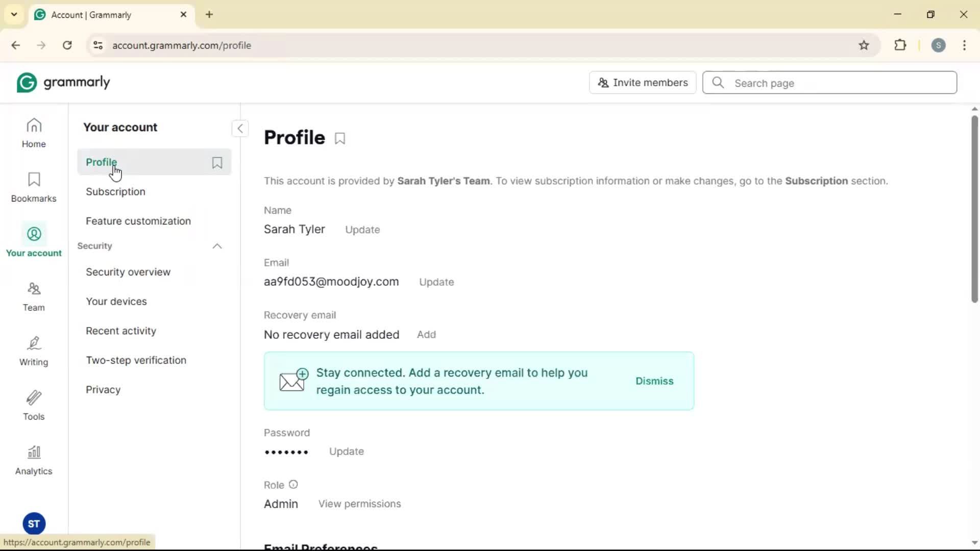Dismiss the recovery email banner

click(x=654, y=381)
